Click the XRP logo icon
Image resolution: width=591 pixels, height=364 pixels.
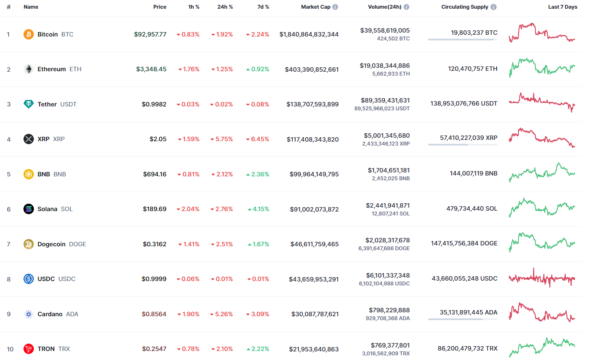29,139
